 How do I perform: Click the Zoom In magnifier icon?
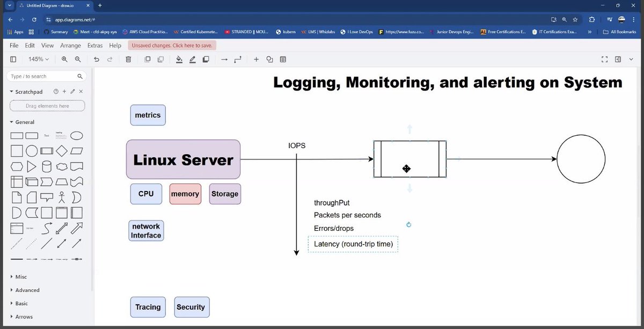[x=64, y=59]
